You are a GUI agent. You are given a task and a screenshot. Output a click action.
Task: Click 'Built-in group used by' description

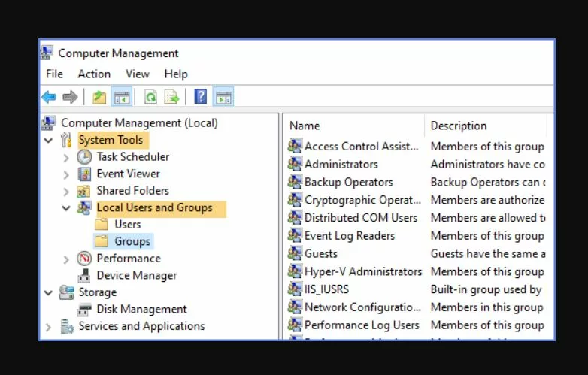pos(486,289)
